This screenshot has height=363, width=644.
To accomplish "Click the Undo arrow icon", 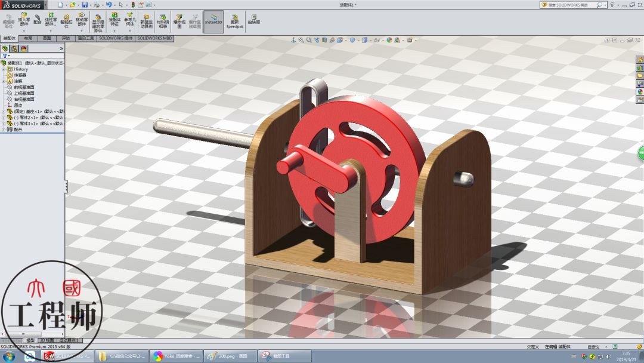I will (x=109, y=5).
